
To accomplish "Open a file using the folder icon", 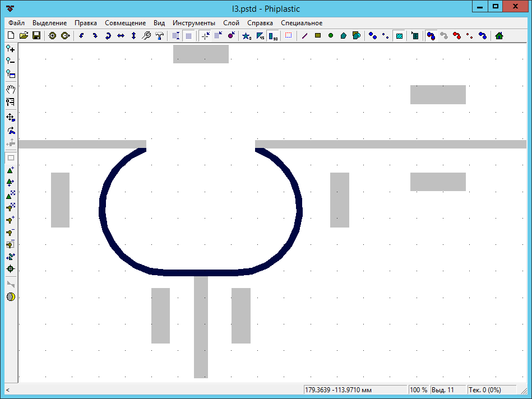I will point(24,36).
